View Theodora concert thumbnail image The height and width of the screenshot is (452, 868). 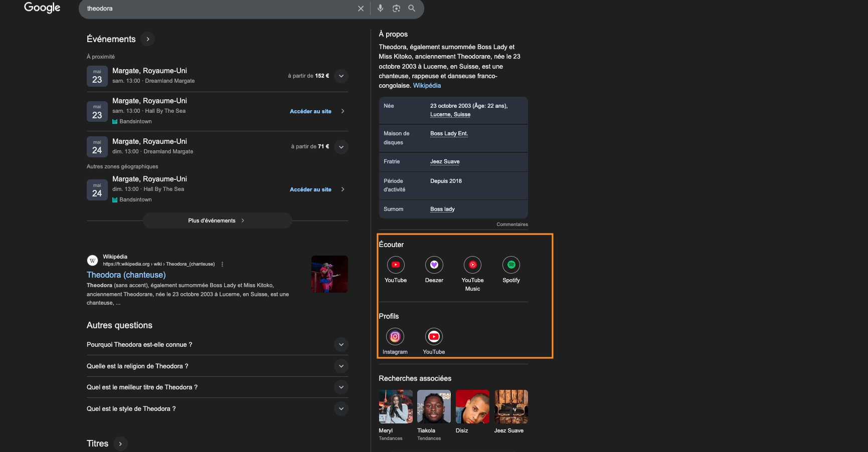tap(329, 274)
